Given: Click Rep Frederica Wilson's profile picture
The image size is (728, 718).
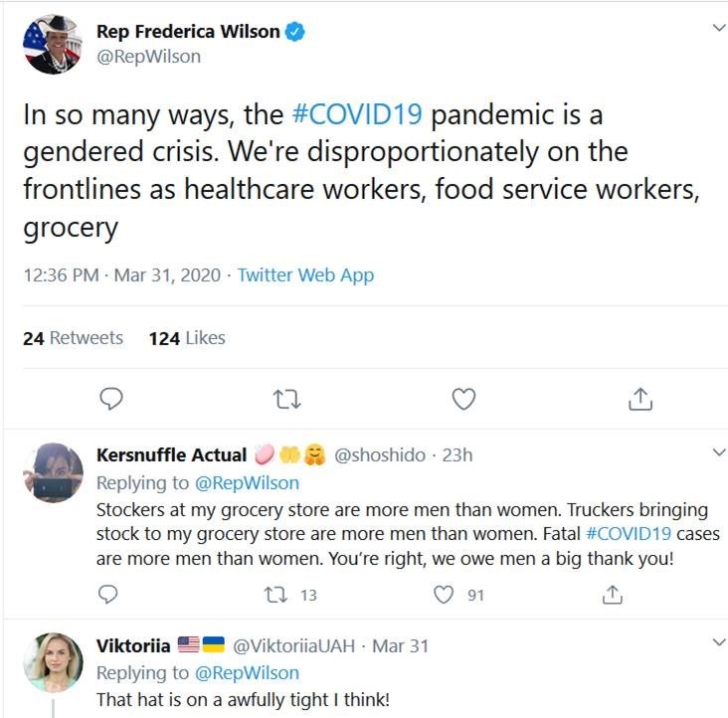Looking at the screenshot, I should click(52, 44).
